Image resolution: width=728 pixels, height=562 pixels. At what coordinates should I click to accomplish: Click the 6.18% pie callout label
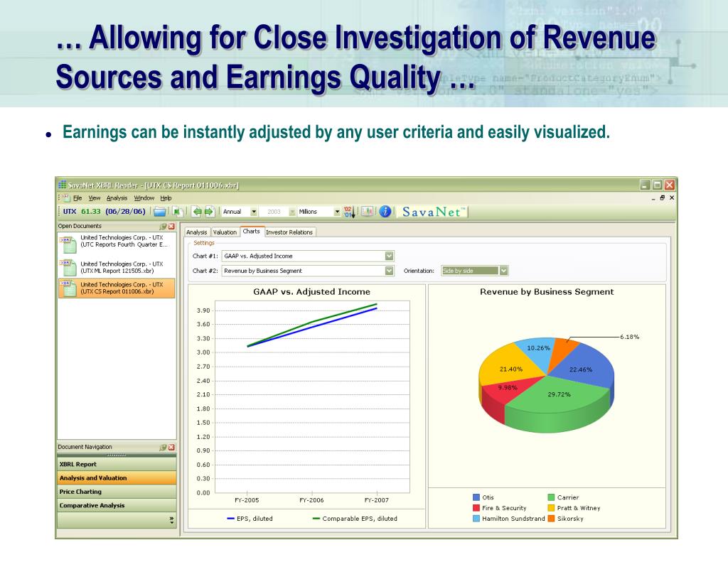click(630, 337)
